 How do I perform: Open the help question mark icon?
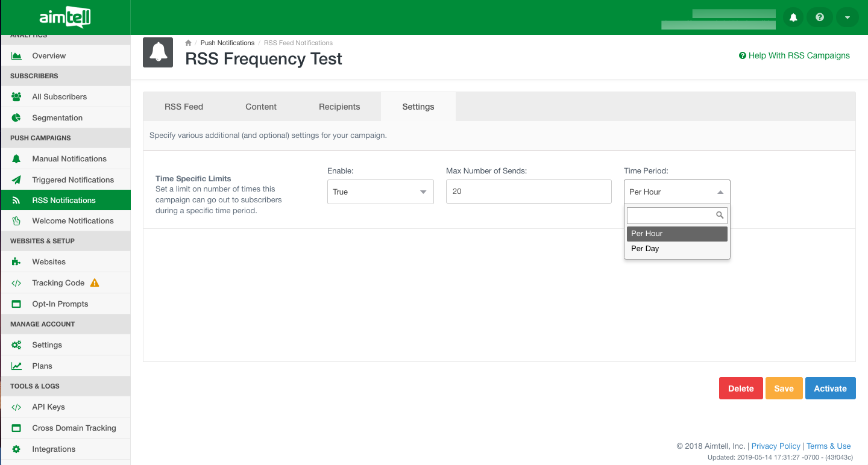coord(820,17)
